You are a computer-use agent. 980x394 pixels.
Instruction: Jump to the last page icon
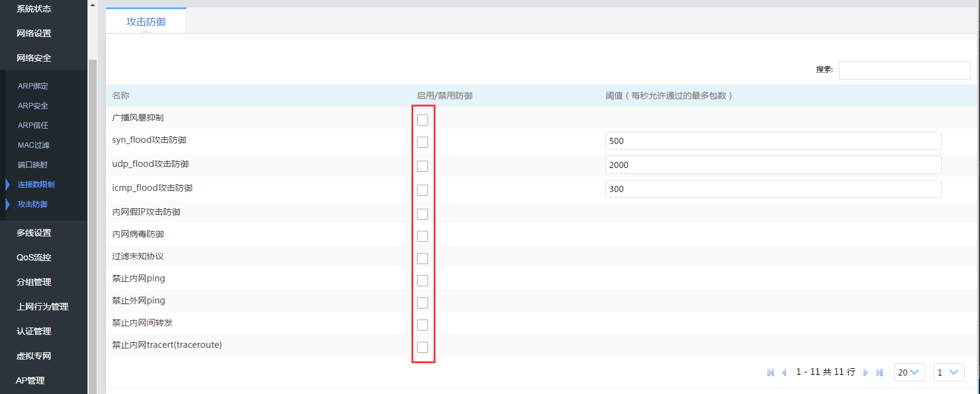click(880, 372)
